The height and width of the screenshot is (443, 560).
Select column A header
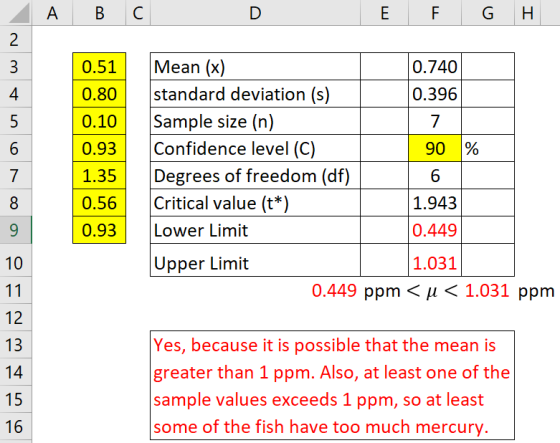tap(52, 13)
